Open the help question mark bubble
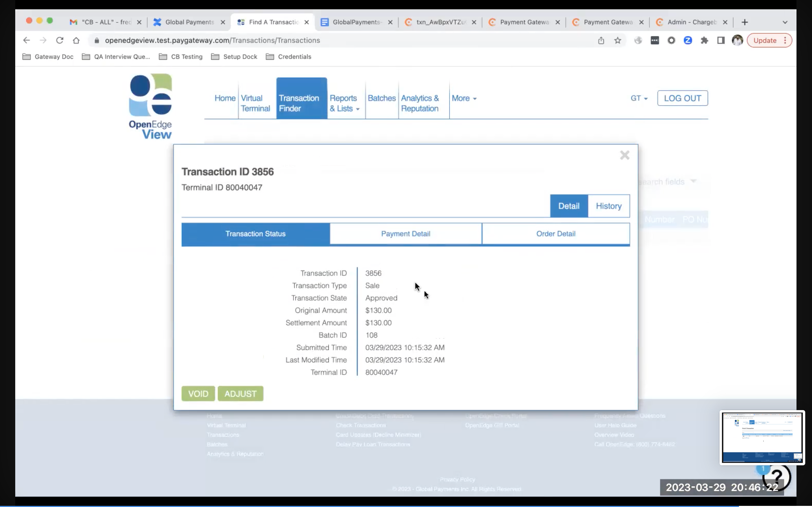 click(x=777, y=477)
